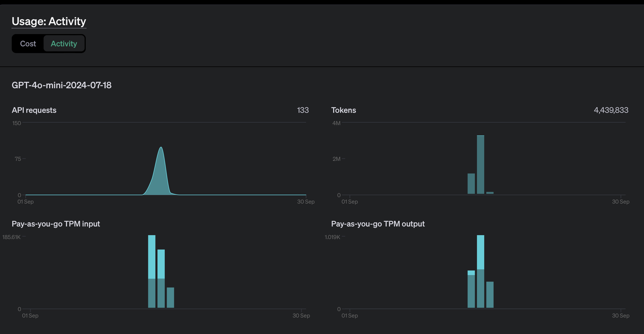
Task: Click the Pay-as-you-go TPM output title
Action: (x=378, y=224)
